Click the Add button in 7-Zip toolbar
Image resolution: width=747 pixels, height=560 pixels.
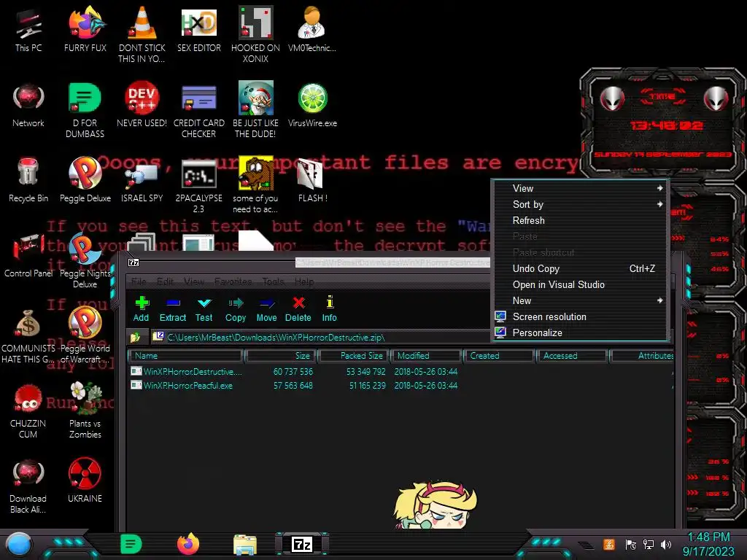click(141, 308)
